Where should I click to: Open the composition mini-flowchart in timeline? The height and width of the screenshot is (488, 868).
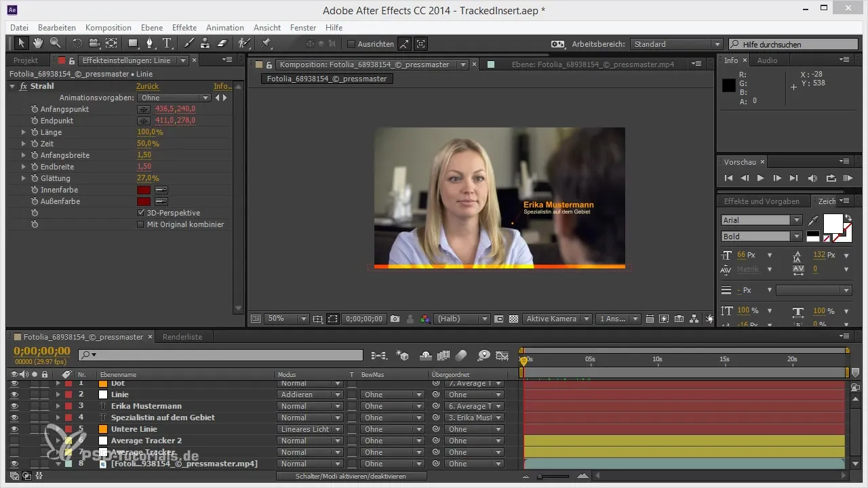click(x=378, y=354)
